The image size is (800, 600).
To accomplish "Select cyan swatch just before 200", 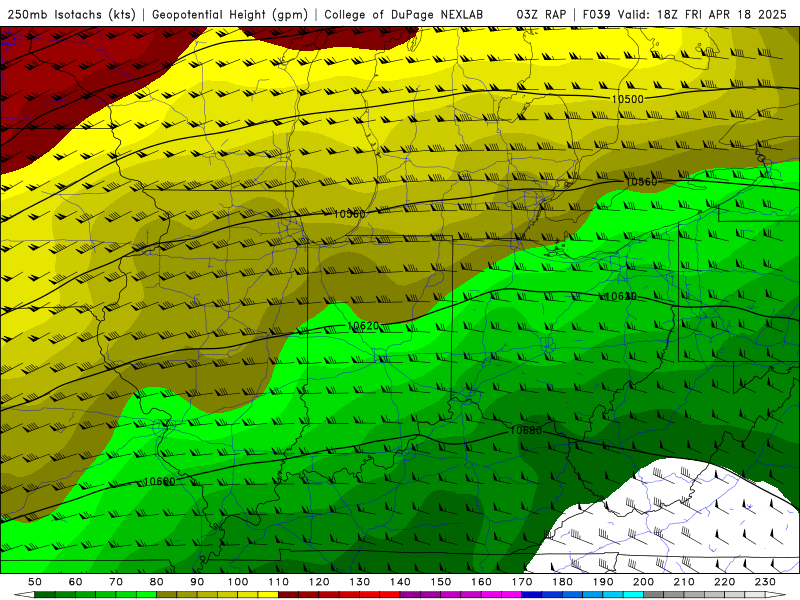I will (633, 595).
